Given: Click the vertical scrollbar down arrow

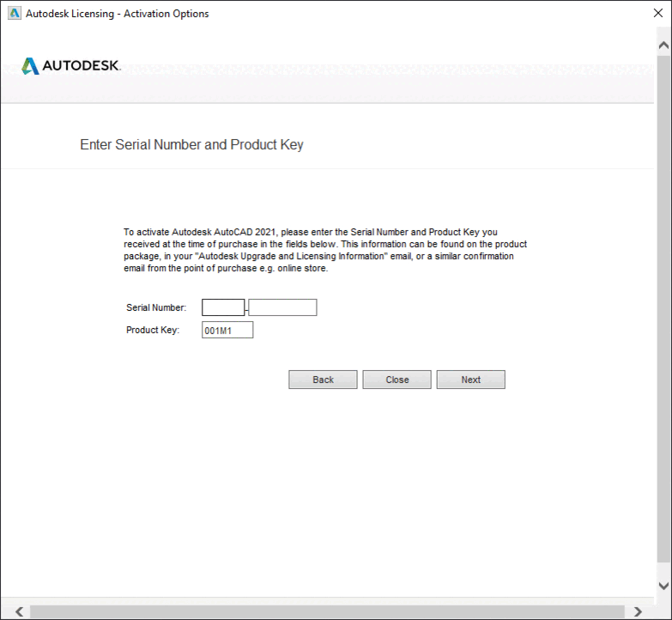Looking at the screenshot, I should click(664, 586).
